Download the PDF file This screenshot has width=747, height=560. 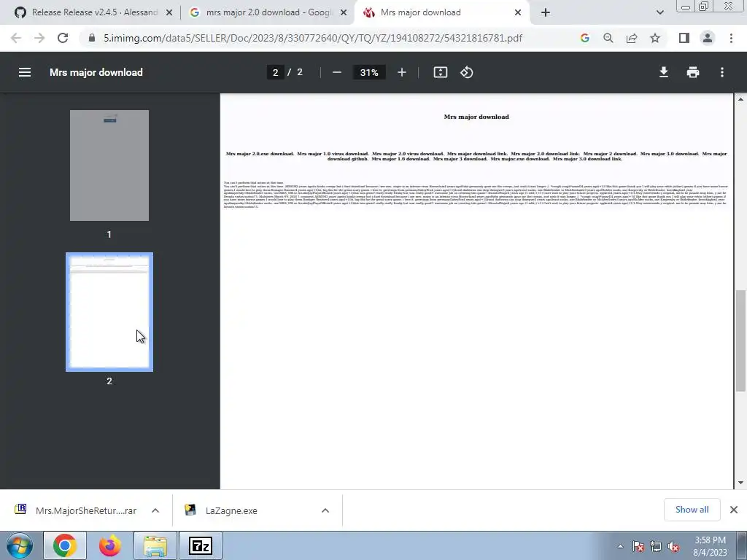point(664,72)
